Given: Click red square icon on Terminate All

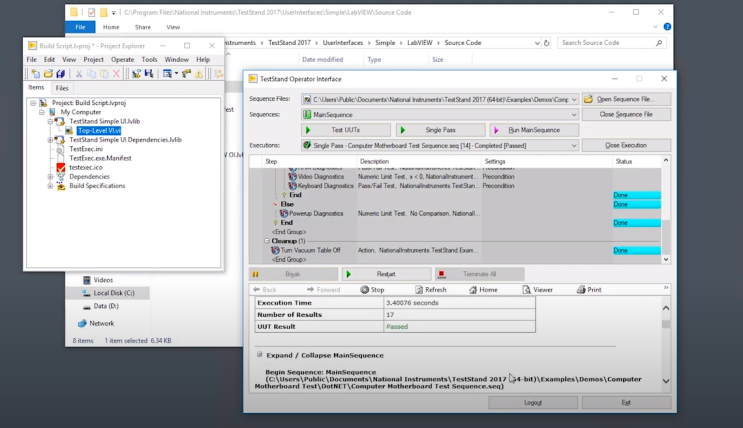Looking at the screenshot, I should point(442,274).
